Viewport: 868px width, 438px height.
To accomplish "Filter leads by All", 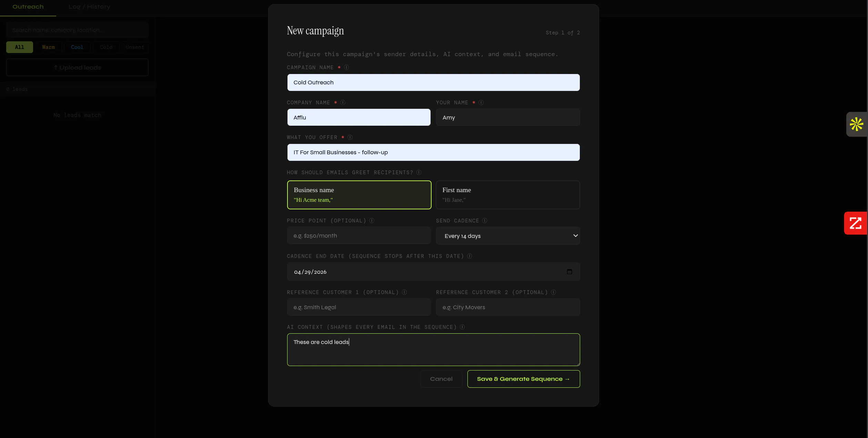I will (20, 47).
